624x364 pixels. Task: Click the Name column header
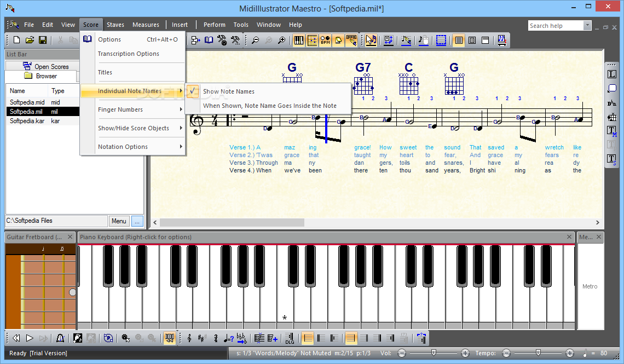tap(27, 91)
